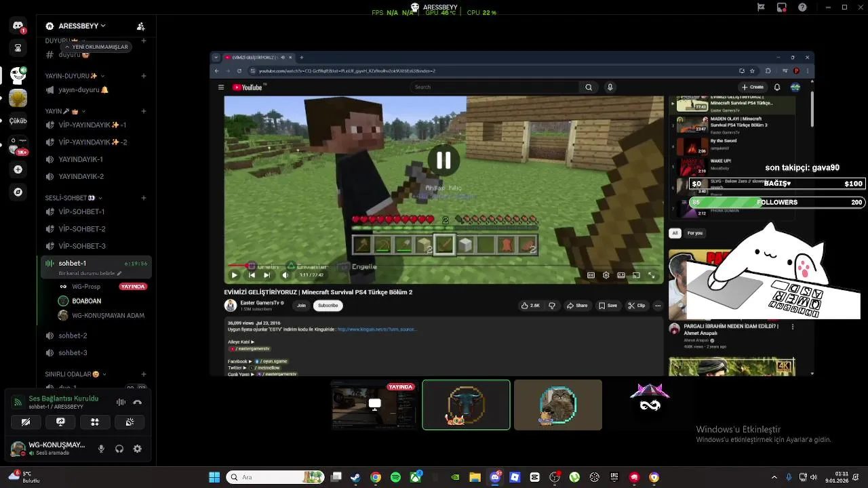Image resolution: width=868 pixels, height=488 pixels.
Task: Click the add a server plus icon
Action: click(18, 169)
